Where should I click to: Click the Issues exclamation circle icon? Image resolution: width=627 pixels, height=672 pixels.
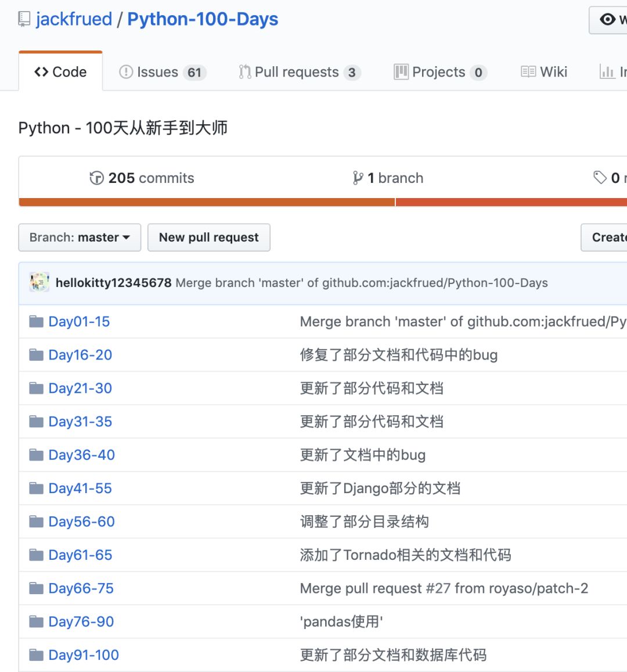(126, 72)
